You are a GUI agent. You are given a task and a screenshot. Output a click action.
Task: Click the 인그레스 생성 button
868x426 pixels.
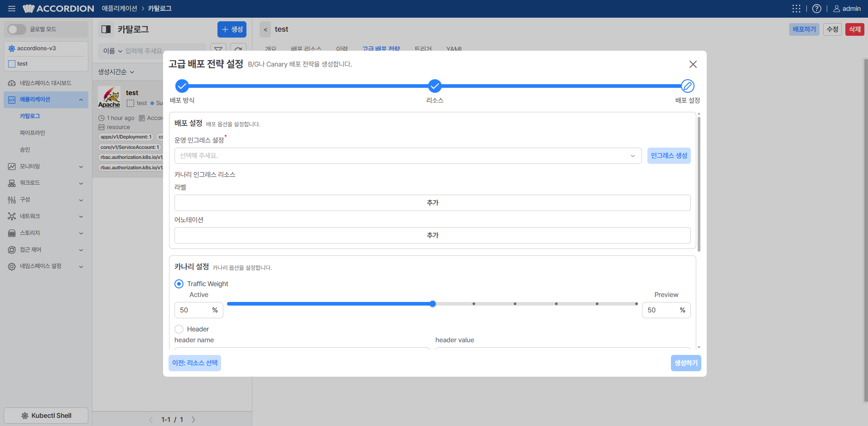(x=669, y=156)
